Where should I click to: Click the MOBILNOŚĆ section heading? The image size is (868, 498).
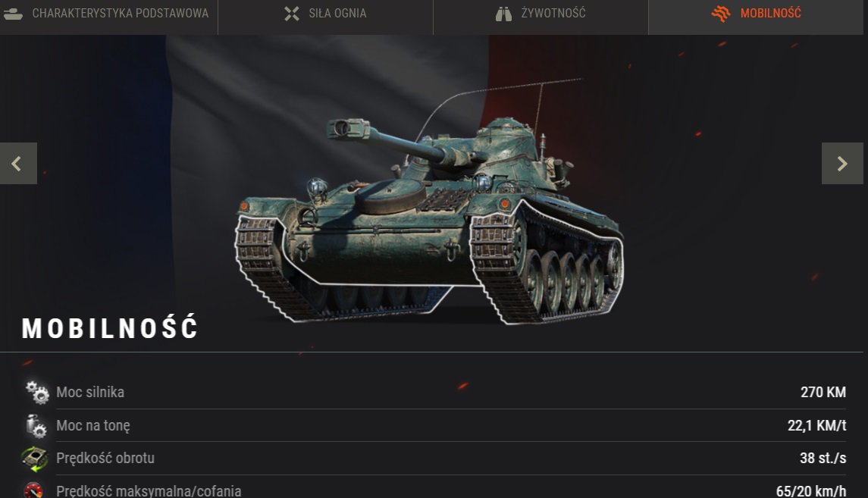click(110, 327)
